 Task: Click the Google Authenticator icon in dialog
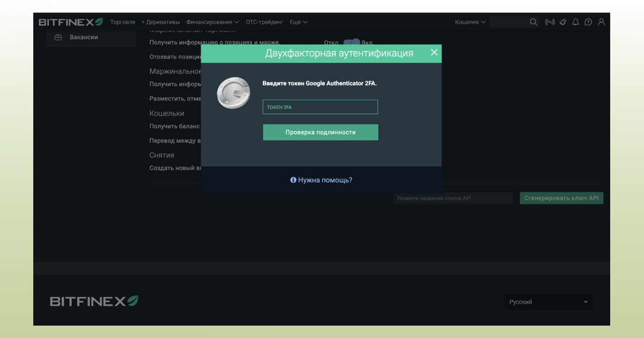click(233, 92)
